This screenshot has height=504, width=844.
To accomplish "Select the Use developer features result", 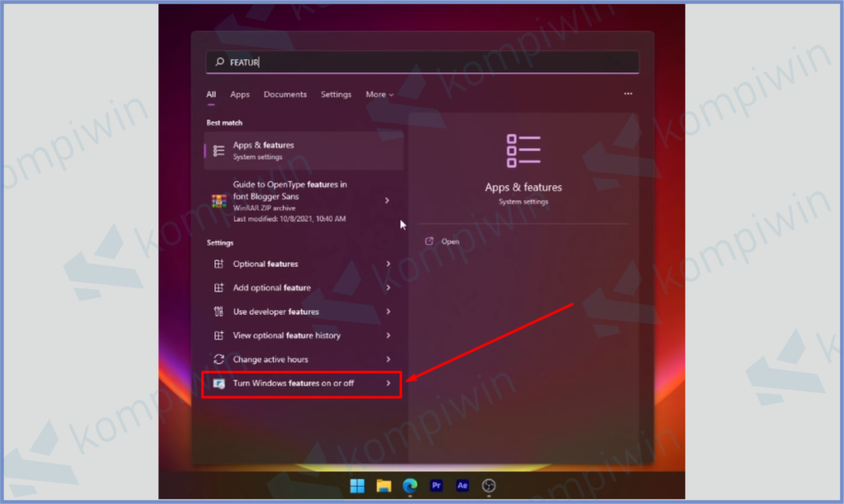I will point(276,311).
